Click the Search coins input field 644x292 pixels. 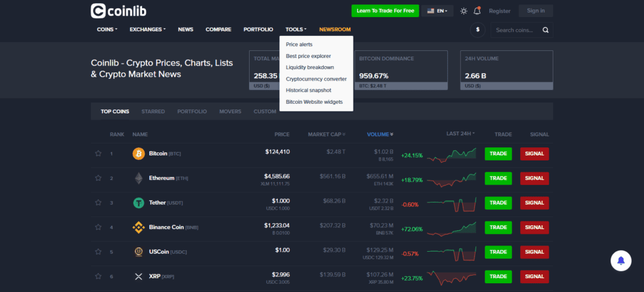click(516, 30)
